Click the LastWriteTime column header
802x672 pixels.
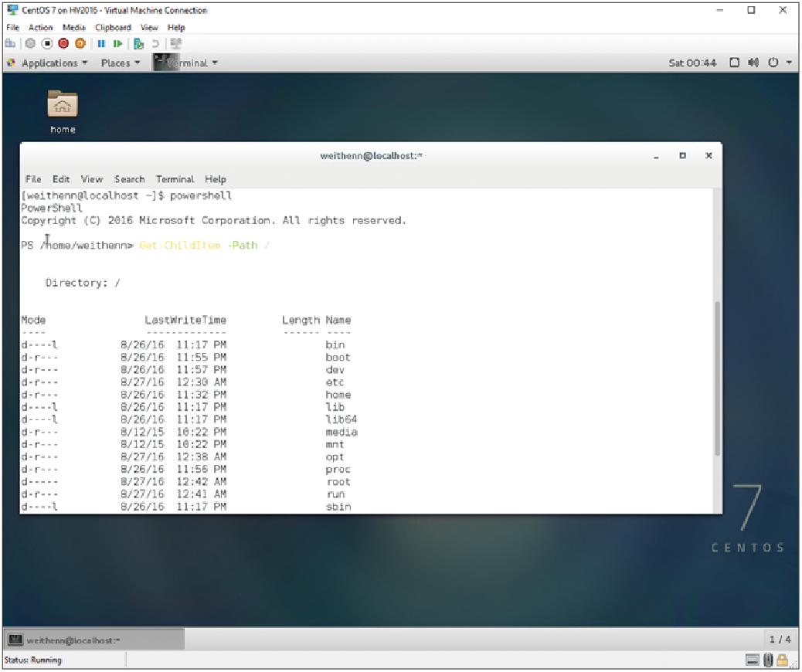point(185,320)
